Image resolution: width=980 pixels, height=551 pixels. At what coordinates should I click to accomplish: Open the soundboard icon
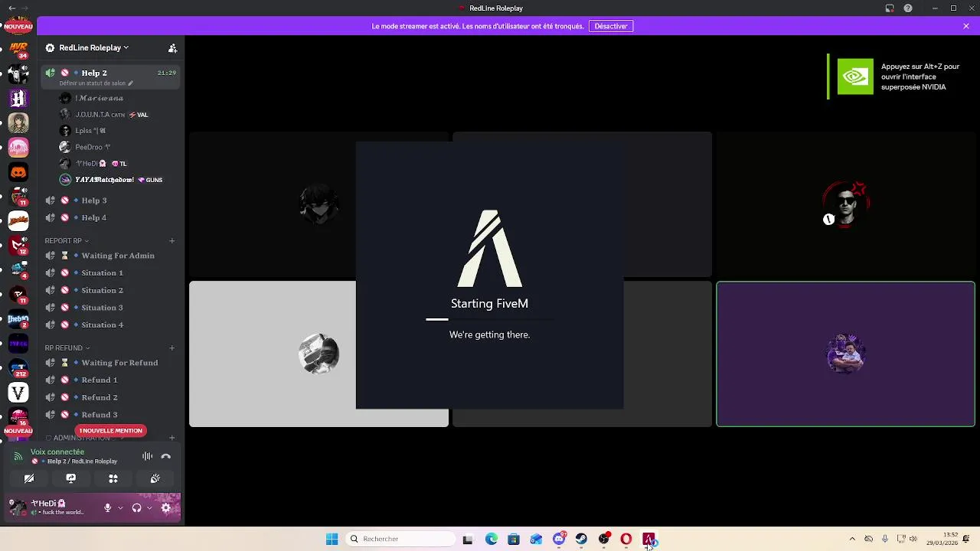pyautogui.click(x=155, y=478)
